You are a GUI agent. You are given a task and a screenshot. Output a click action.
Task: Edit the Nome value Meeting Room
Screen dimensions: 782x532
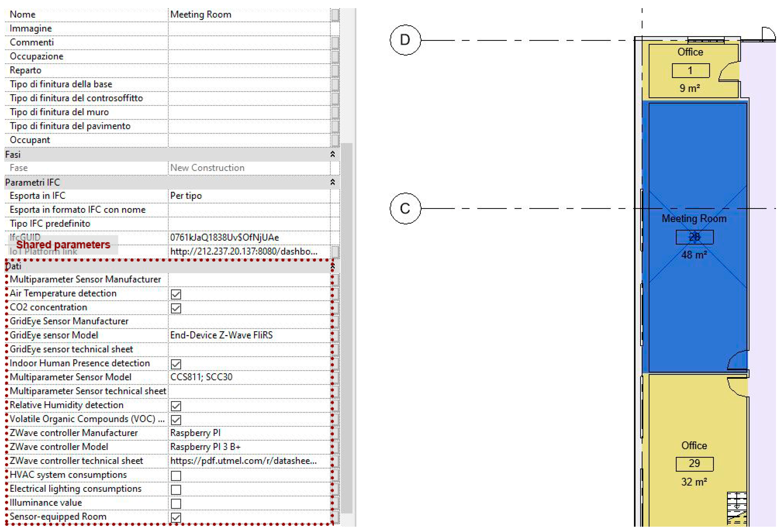click(200, 15)
